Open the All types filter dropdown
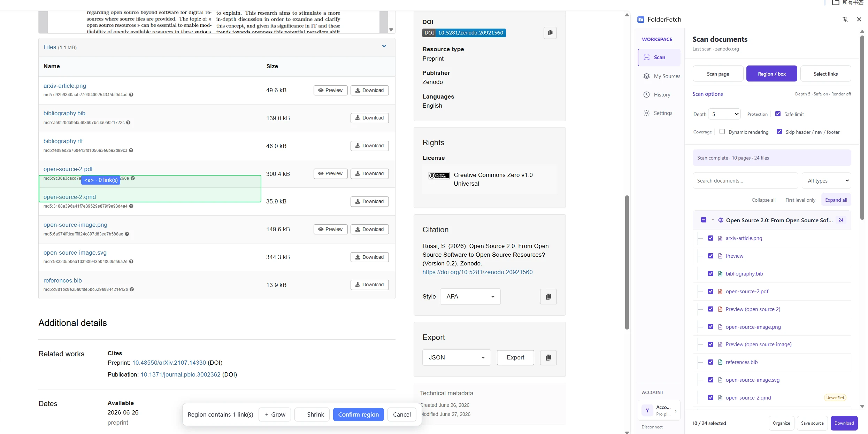The image size is (868, 434). point(827,181)
